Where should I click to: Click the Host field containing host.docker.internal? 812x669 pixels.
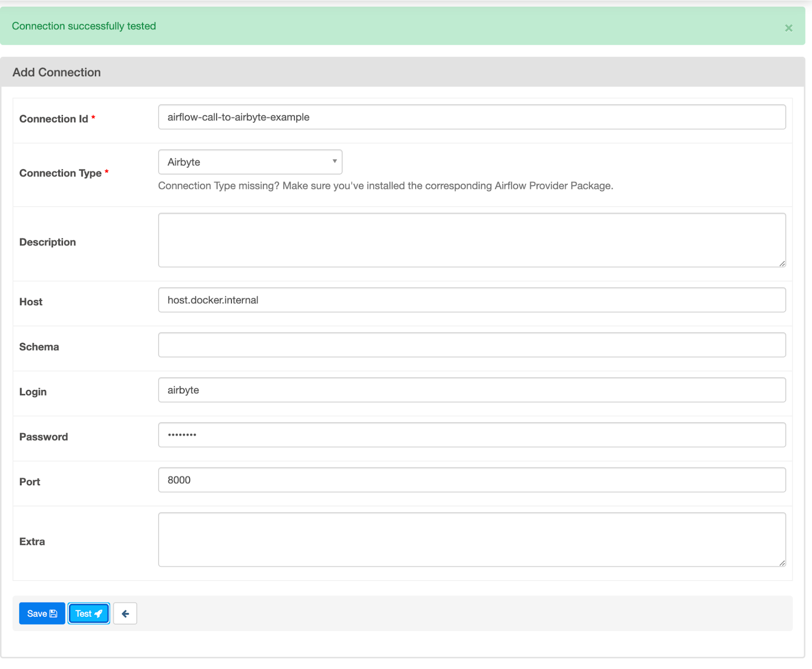(471, 299)
